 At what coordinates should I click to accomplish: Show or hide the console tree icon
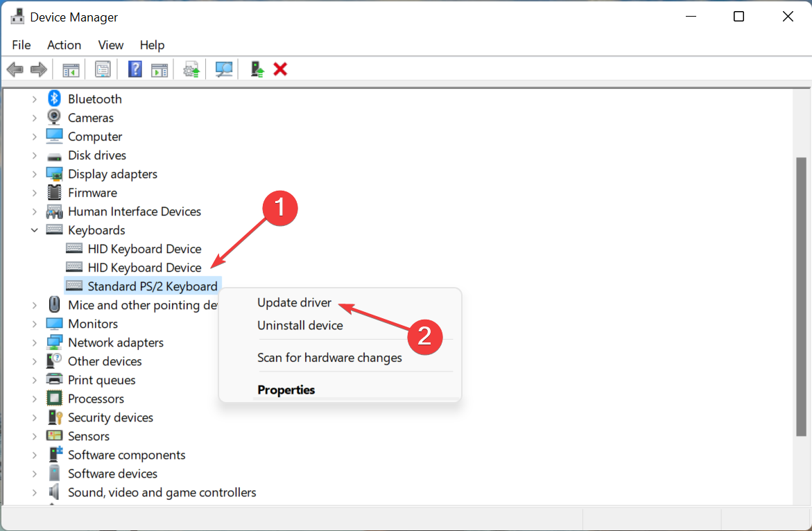(x=71, y=69)
